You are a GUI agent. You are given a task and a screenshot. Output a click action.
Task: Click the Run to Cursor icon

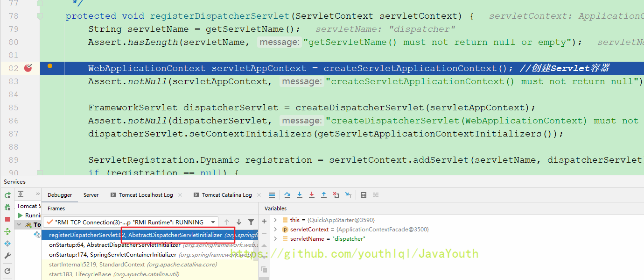pyautogui.click(x=348, y=195)
